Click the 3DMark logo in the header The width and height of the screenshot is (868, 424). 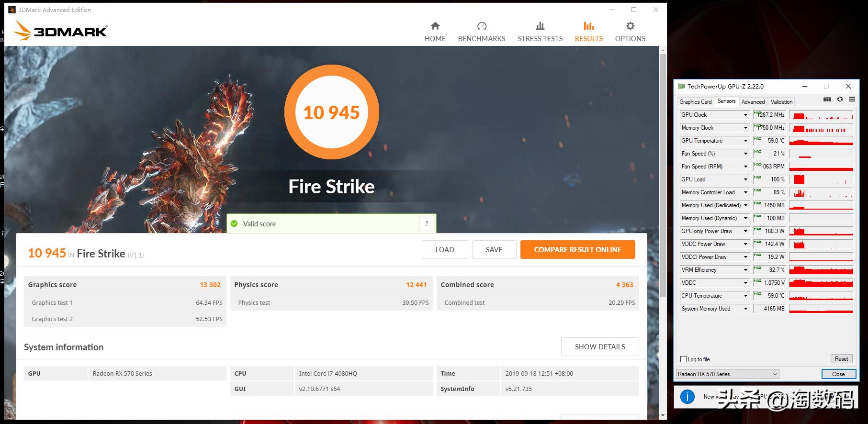[x=60, y=31]
